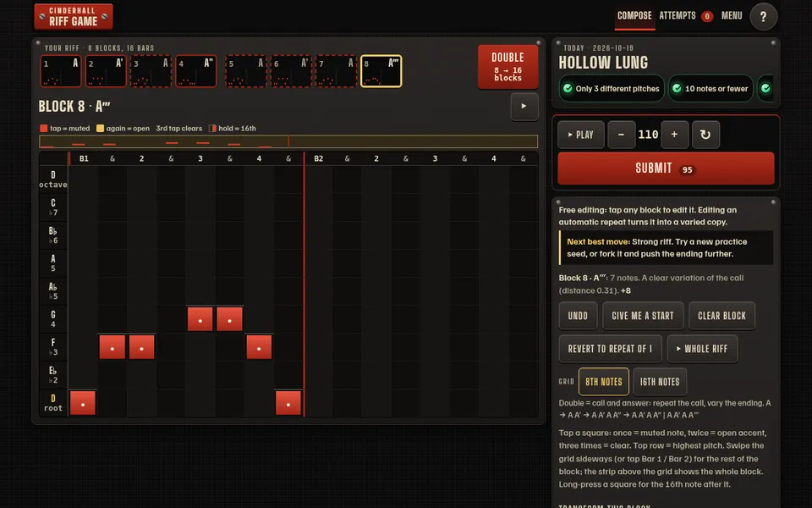Click the D octave row label
This screenshot has width=812, height=508.
(x=52, y=179)
